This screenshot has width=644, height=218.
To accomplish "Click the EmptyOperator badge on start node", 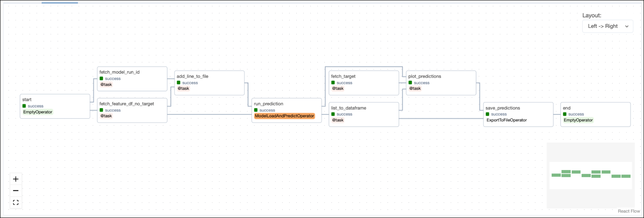I will [x=38, y=112].
